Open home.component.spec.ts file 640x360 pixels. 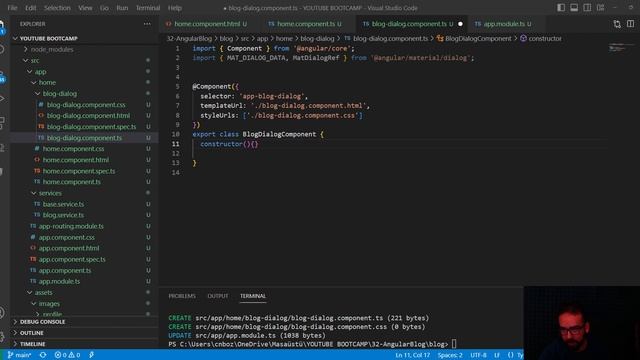click(79, 171)
